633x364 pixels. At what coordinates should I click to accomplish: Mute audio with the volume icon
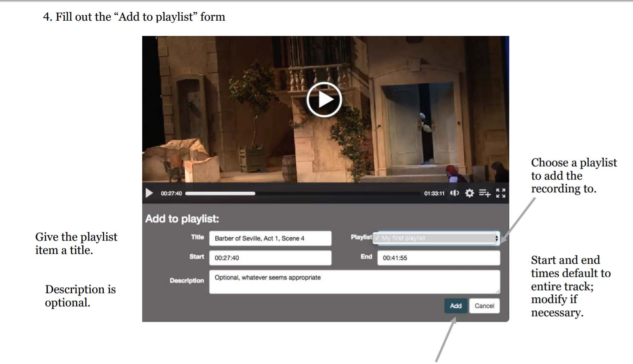(455, 193)
